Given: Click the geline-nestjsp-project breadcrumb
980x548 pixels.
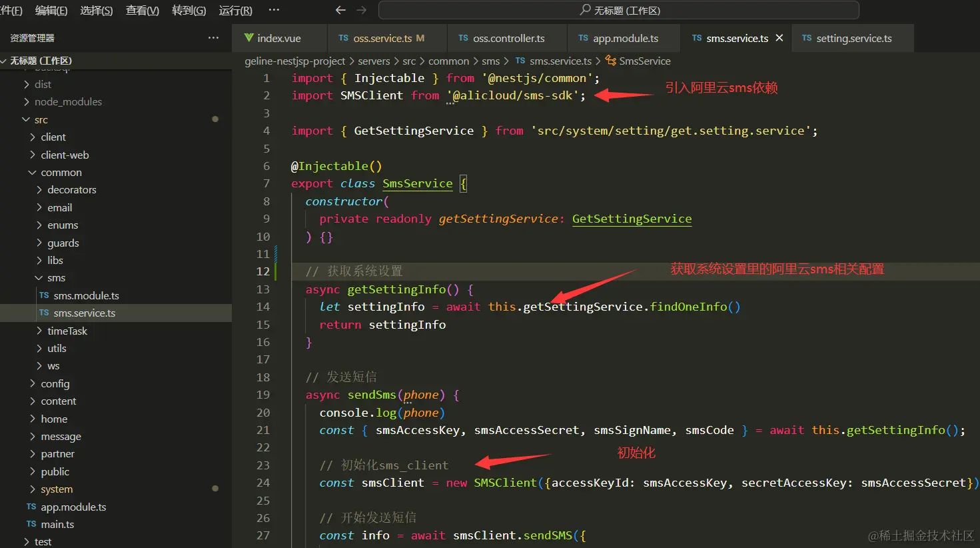Looking at the screenshot, I should tap(295, 61).
